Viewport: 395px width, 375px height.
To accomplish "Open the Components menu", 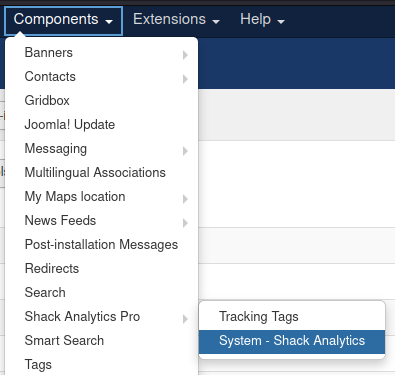I will click(x=63, y=21).
